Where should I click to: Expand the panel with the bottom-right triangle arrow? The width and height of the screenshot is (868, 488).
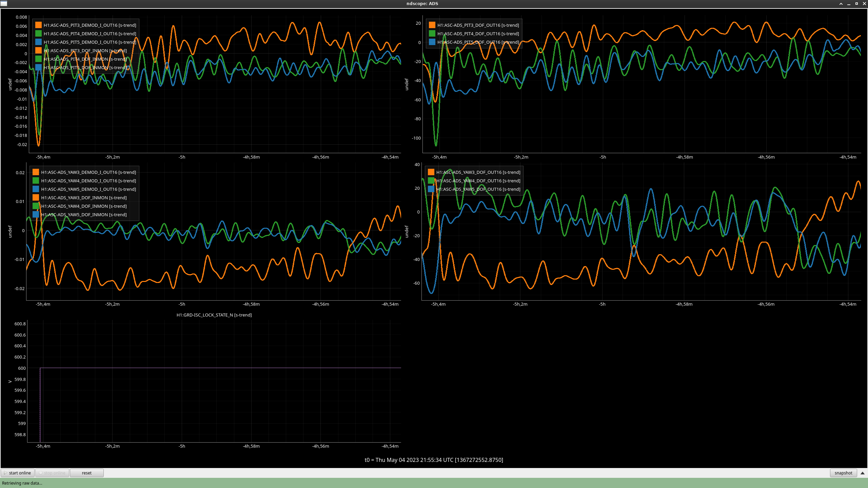click(x=863, y=473)
